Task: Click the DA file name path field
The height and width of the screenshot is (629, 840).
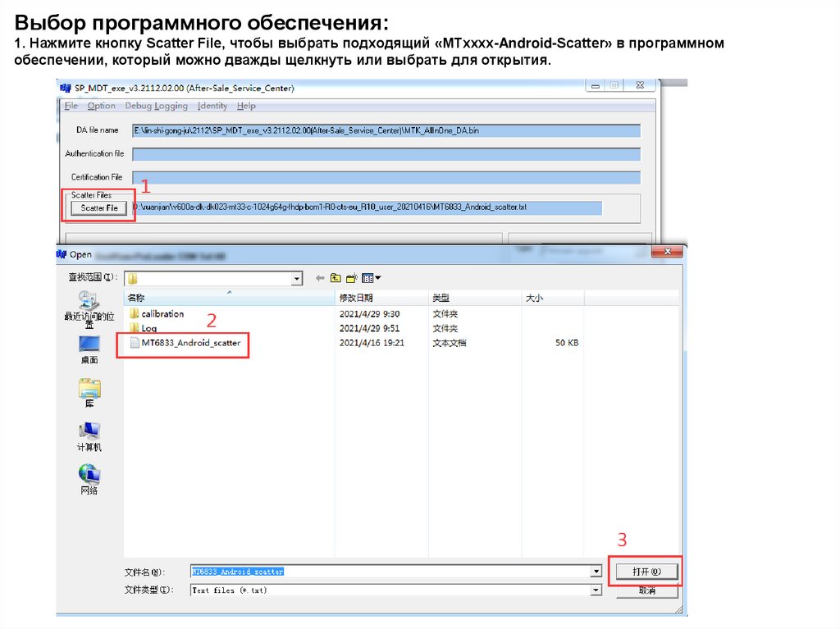Action: point(386,130)
